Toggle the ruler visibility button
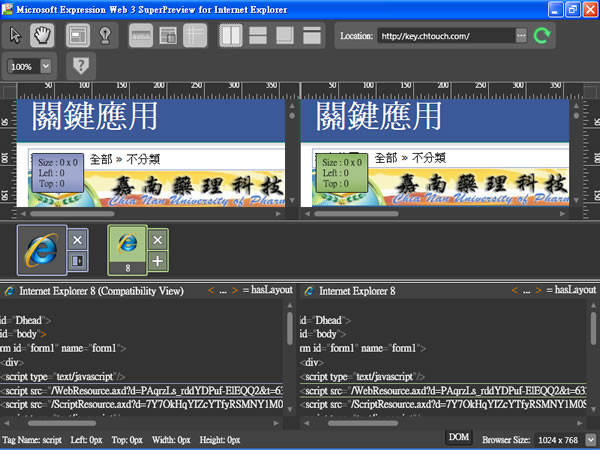Screen dimensions: 600x450 coord(142,35)
